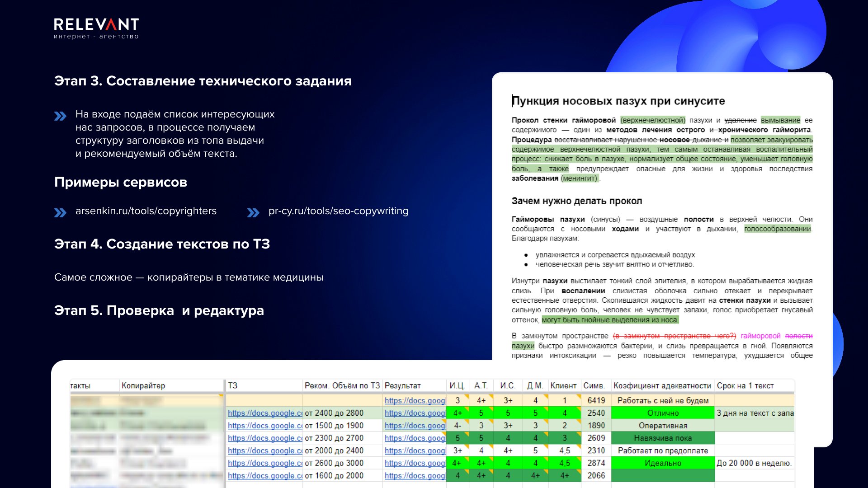Image resolution: width=868 pixels, height=488 pixels.
Task: Click the 'Коэфициент адекватности' column header
Action: (x=662, y=385)
